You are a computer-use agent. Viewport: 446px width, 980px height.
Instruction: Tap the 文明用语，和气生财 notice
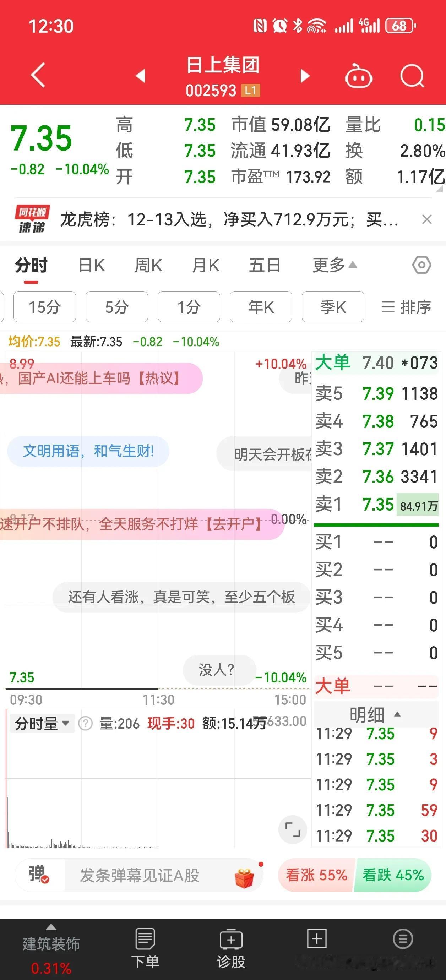pyautogui.click(x=88, y=451)
